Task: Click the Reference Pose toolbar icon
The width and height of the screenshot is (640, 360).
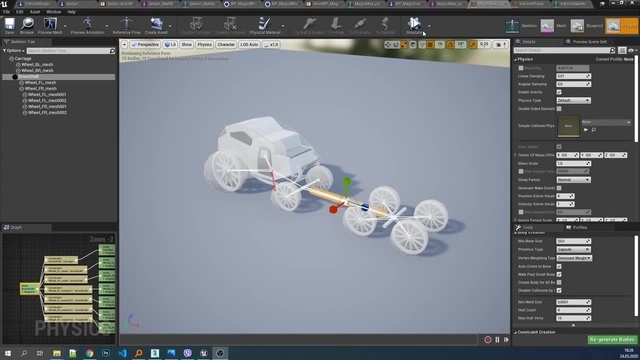Action: pyautogui.click(x=127, y=24)
